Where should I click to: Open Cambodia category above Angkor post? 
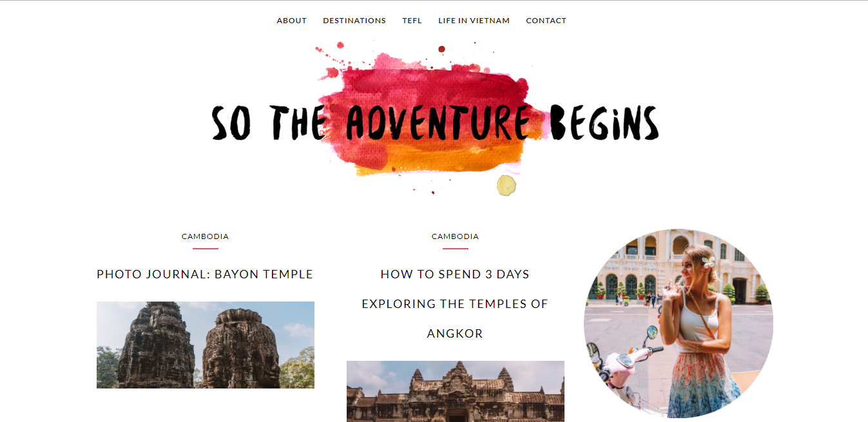(455, 236)
